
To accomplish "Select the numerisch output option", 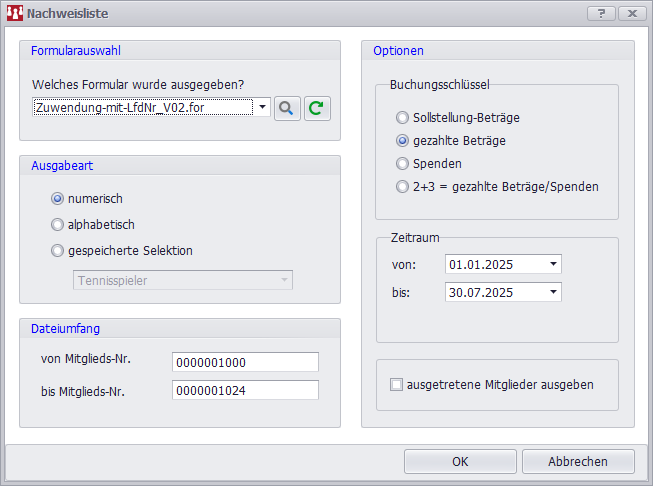I will (x=57, y=199).
